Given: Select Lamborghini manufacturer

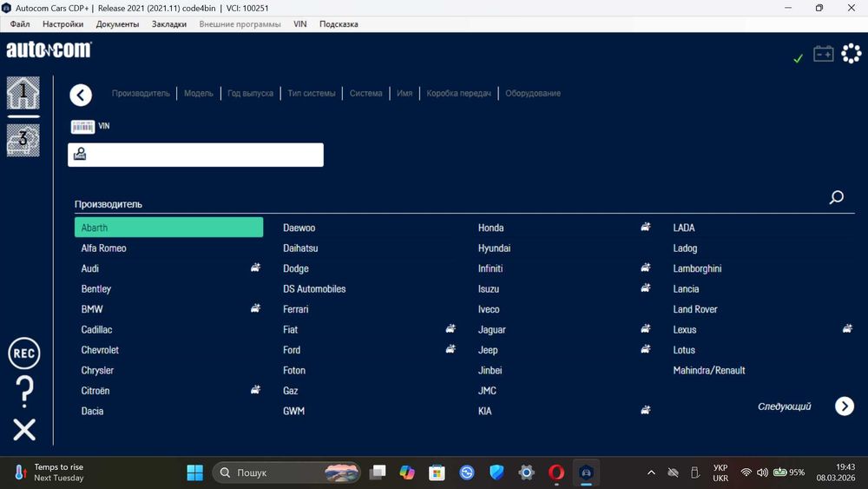Looking at the screenshot, I should [698, 268].
